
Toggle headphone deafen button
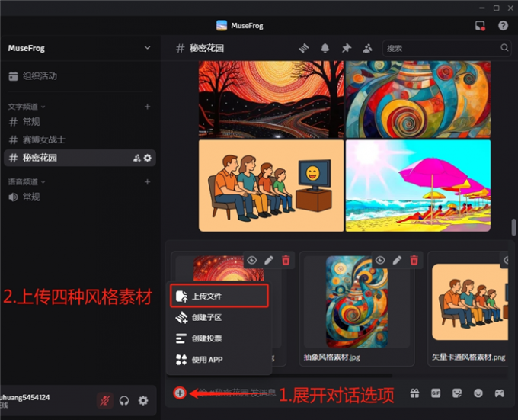point(124,400)
